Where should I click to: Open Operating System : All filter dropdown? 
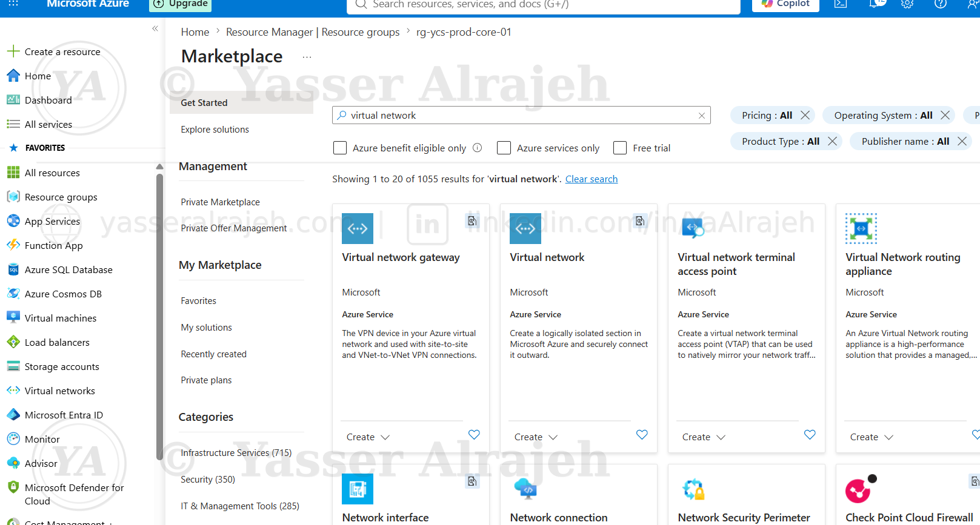(x=883, y=115)
